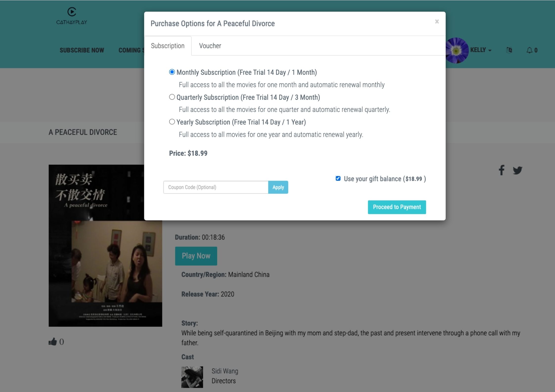
Task: Click inside the Coupon Code field
Action: (216, 187)
